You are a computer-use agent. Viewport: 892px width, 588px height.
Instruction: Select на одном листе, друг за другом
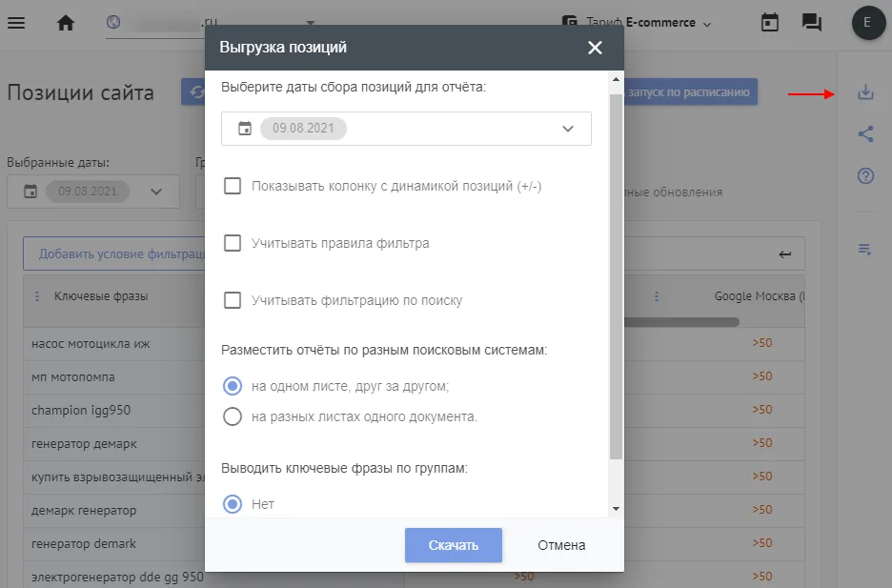233,386
